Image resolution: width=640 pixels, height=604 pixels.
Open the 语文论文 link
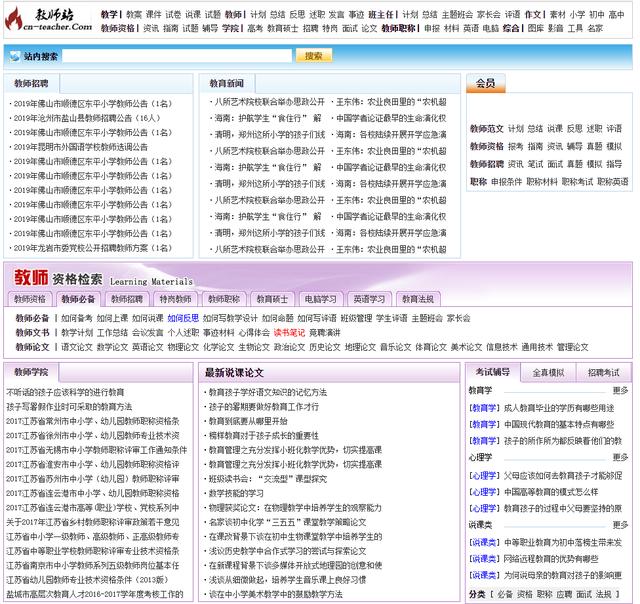(77, 347)
